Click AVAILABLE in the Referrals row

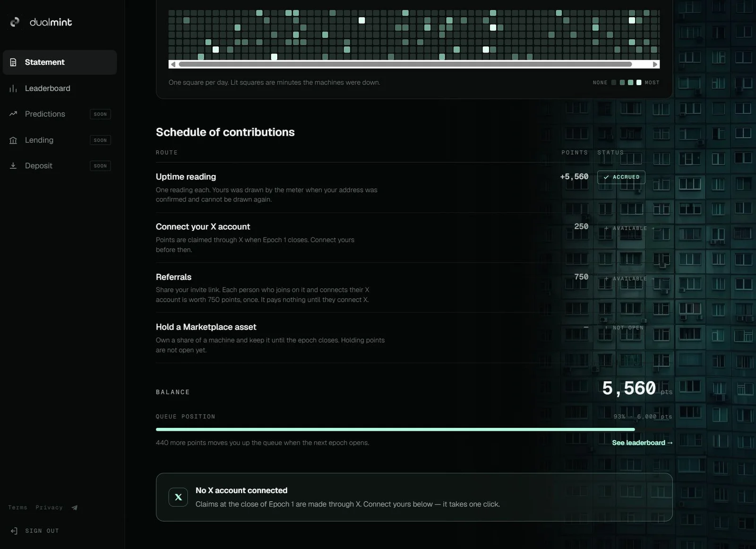(x=629, y=279)
